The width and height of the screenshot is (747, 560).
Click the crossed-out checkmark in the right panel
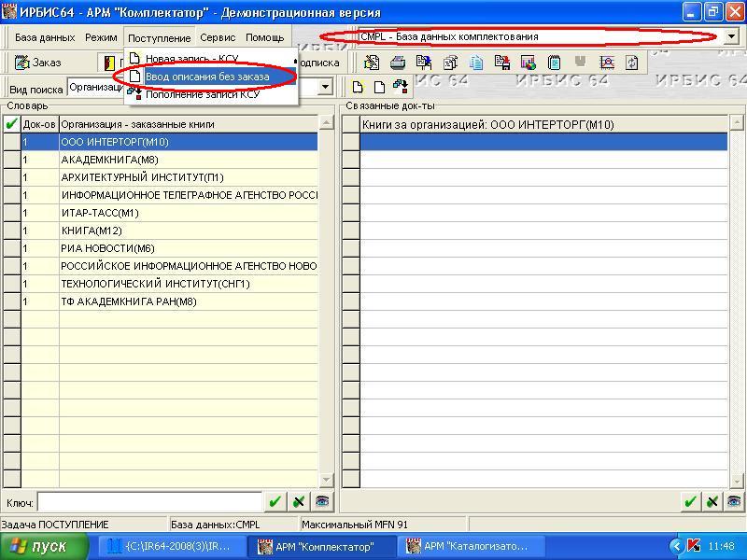(712, 501)
